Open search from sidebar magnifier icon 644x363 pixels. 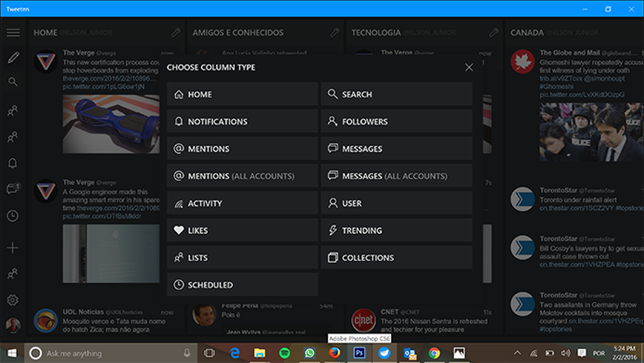tap(13, 83)
